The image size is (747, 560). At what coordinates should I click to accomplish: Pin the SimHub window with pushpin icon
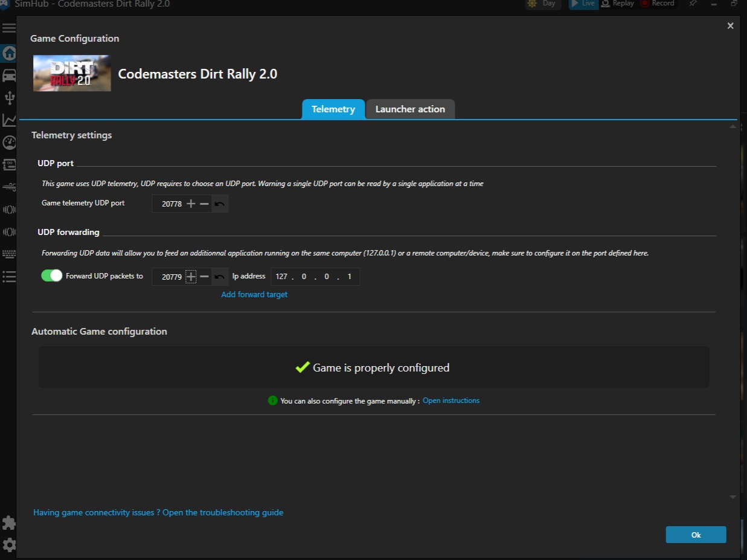point(693,4)
